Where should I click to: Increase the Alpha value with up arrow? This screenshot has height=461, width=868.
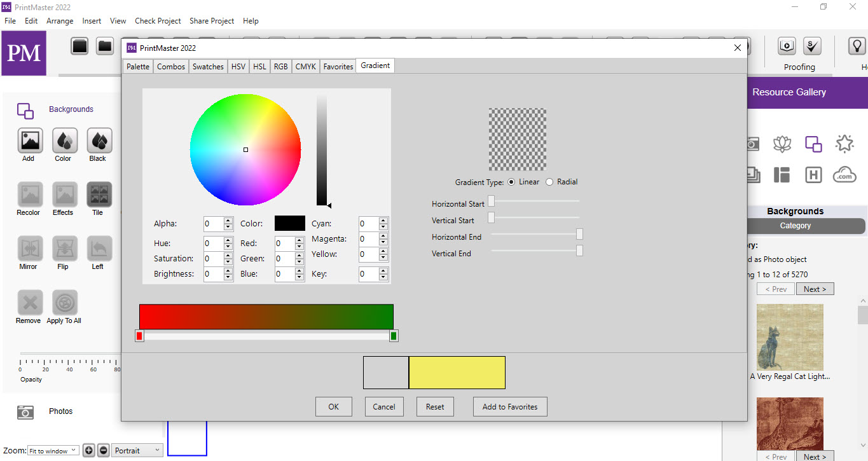pyautogui.click(x=228, y=221)
